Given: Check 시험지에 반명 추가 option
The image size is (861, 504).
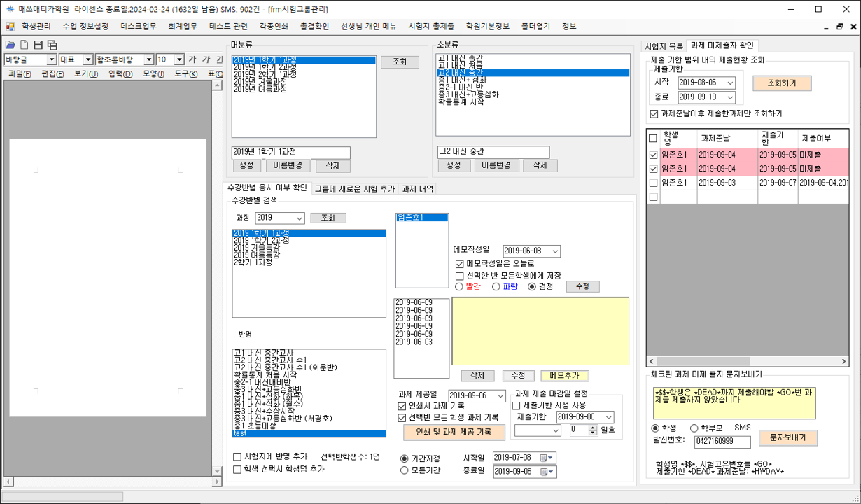Looking at the screenshot, I should click(237, 457).
